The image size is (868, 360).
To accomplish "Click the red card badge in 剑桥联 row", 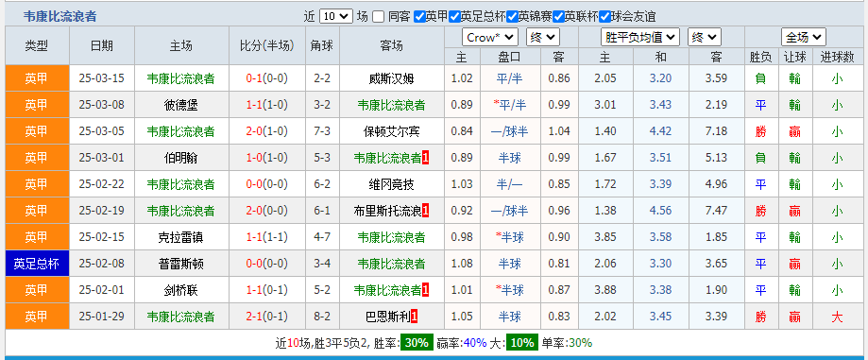I will [425, 290].
